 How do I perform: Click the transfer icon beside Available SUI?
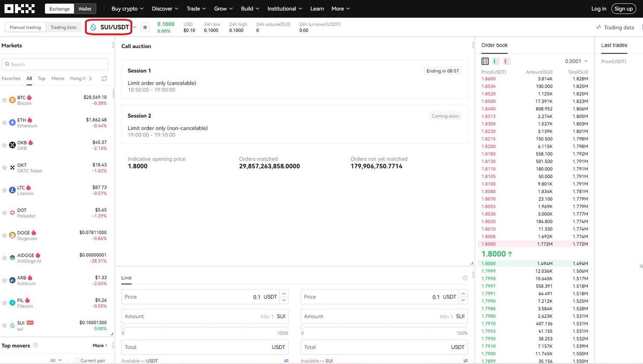[x=465, y=361]
